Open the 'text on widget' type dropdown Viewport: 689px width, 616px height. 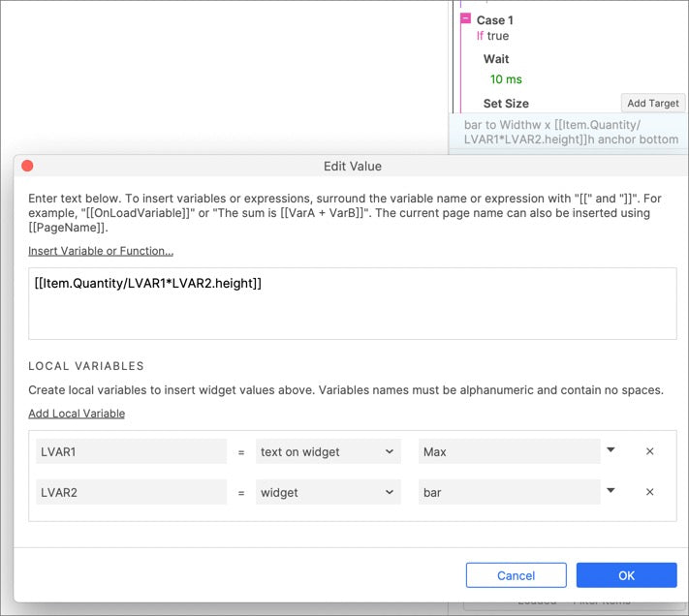[328, 451]
